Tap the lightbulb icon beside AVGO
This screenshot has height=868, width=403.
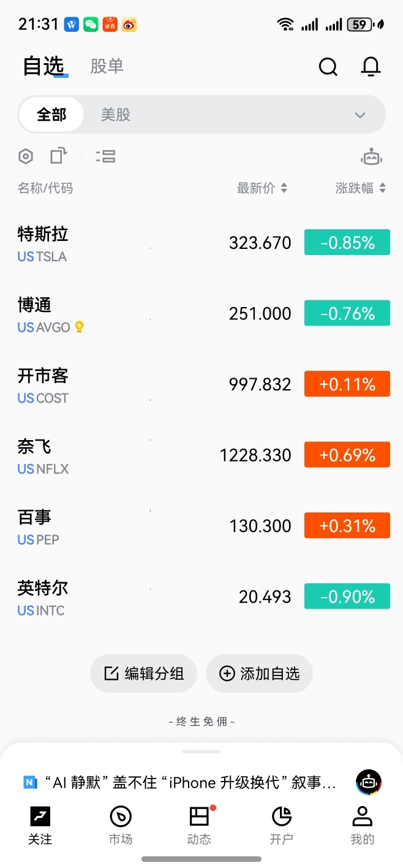click(79, 327)
